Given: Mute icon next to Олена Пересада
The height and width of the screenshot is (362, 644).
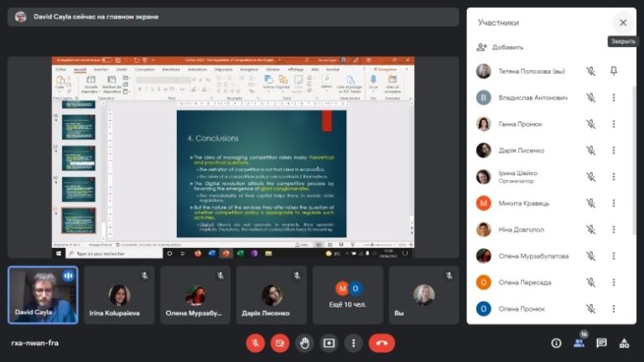Looking at the screenshot, I should pyautogui.click(x=590, y=282).
